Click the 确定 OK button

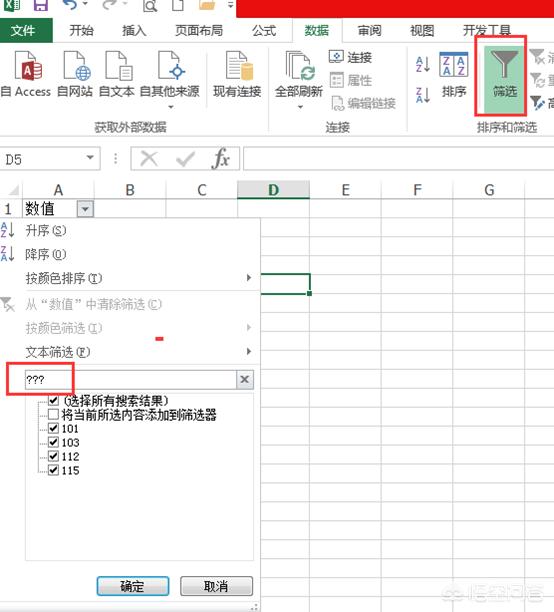click(133, 586)
